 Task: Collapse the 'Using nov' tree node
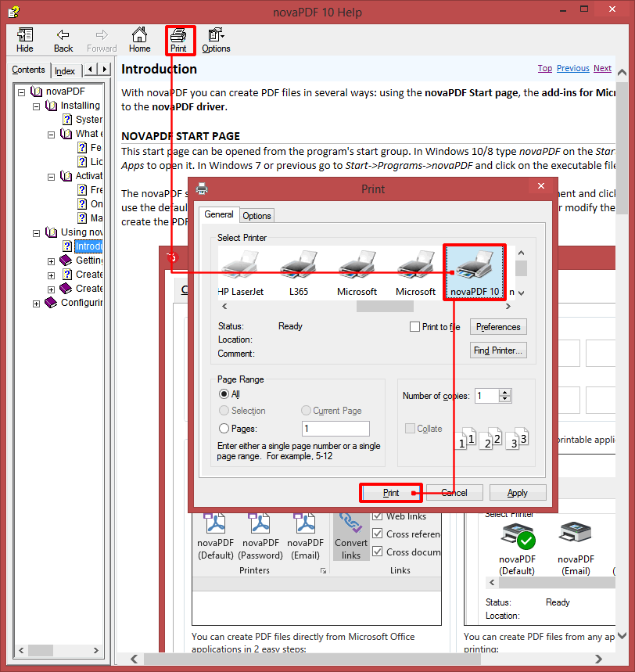pos(37,233)
